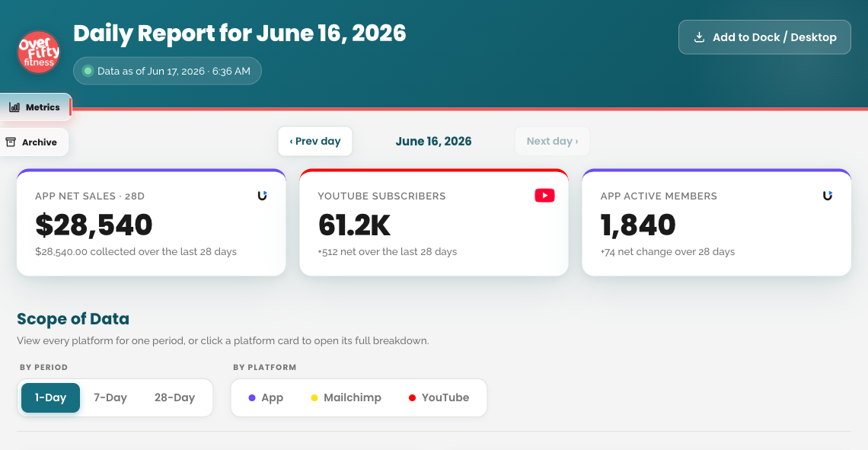Open the Mailchimp platform breakdown

pos(346,398)
